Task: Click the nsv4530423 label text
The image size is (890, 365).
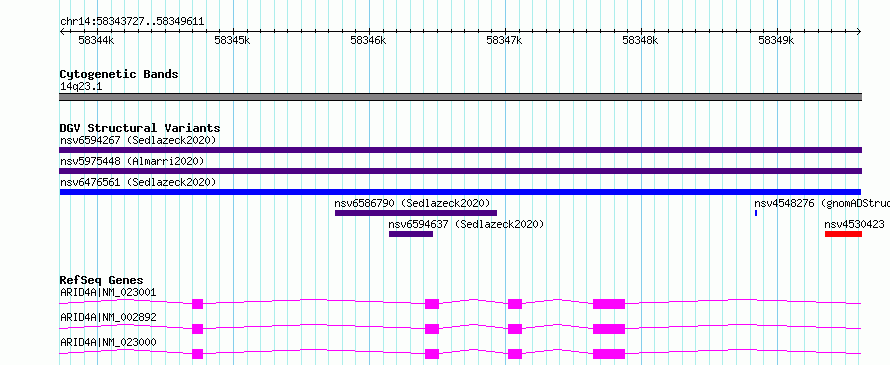Action: pos(854,224)
